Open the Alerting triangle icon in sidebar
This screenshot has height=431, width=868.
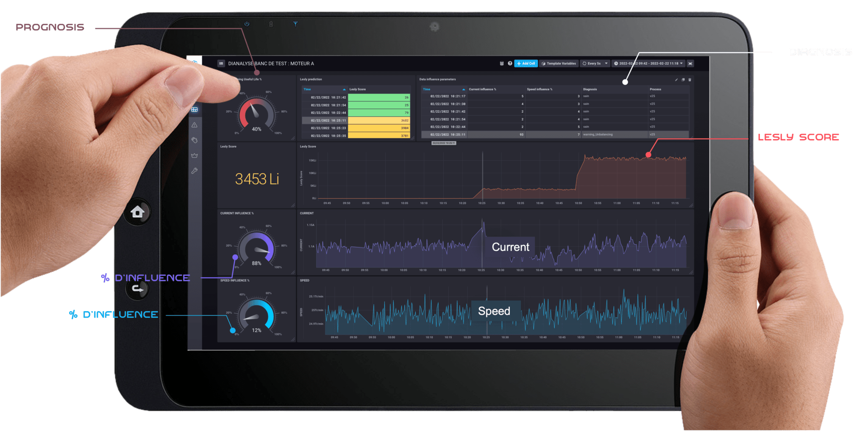tap(195, 125)
